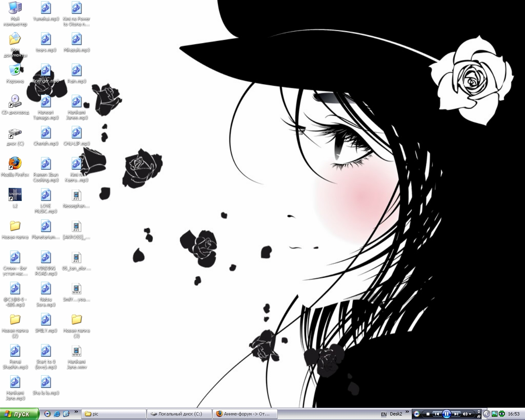Image resolution: width=525 pixels, height=420 pixels.
Task: Open the пуск Start menu
Action: (20, 414)
